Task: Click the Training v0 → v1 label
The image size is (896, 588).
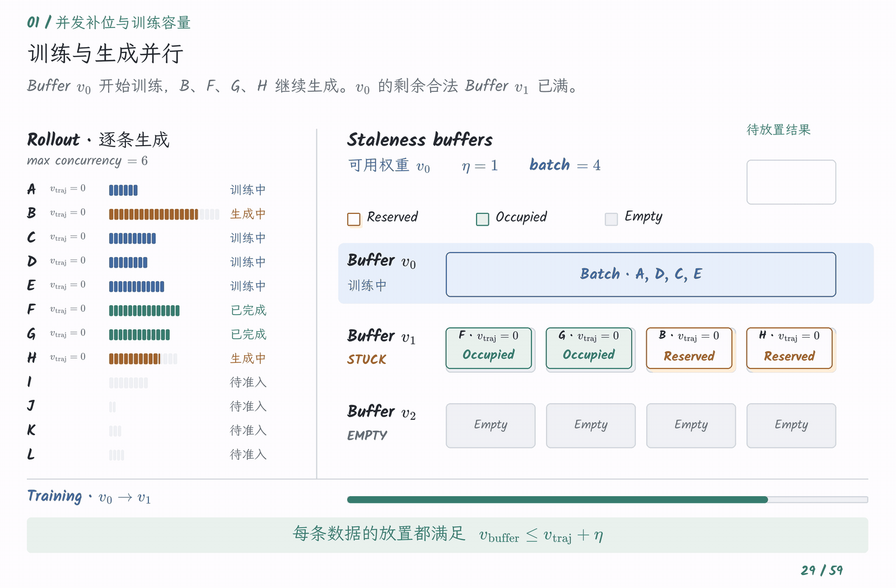Action: tap(89, 497)
